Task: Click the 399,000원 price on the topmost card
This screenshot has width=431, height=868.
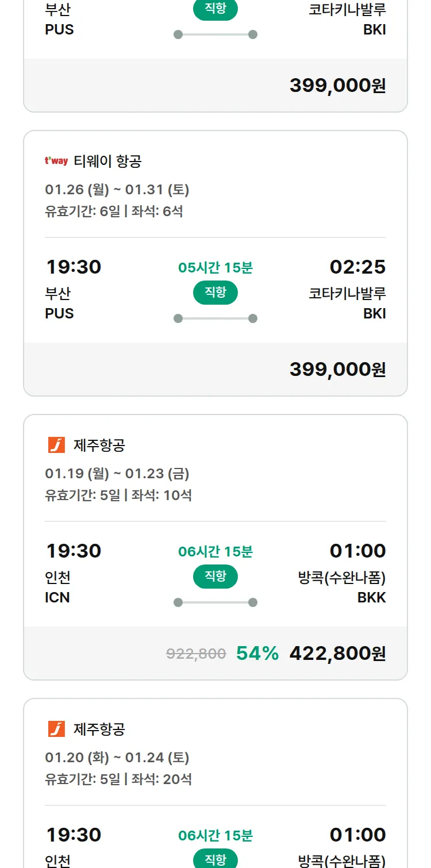Action: tap(337, 86)
